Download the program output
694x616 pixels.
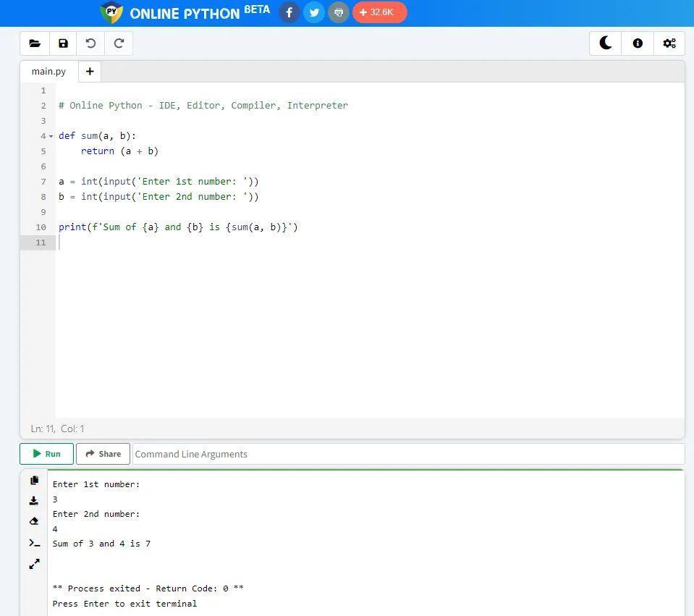point(34,500)
